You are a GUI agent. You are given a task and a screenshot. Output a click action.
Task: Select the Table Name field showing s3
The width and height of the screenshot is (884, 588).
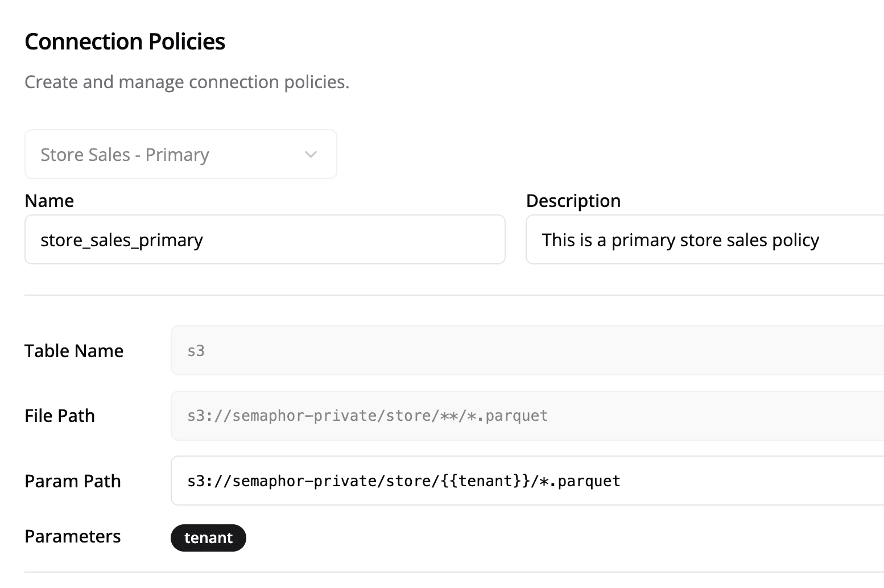tap(526, 351)
